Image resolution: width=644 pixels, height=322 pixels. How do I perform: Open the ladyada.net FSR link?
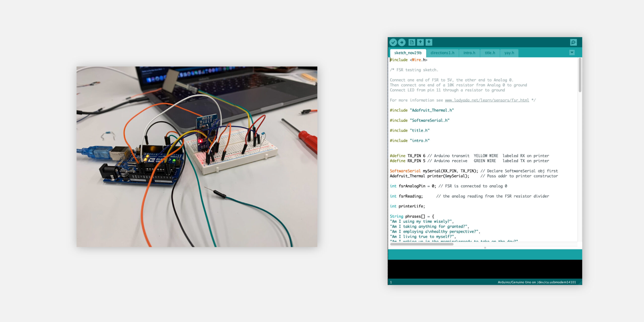[487, 100]
